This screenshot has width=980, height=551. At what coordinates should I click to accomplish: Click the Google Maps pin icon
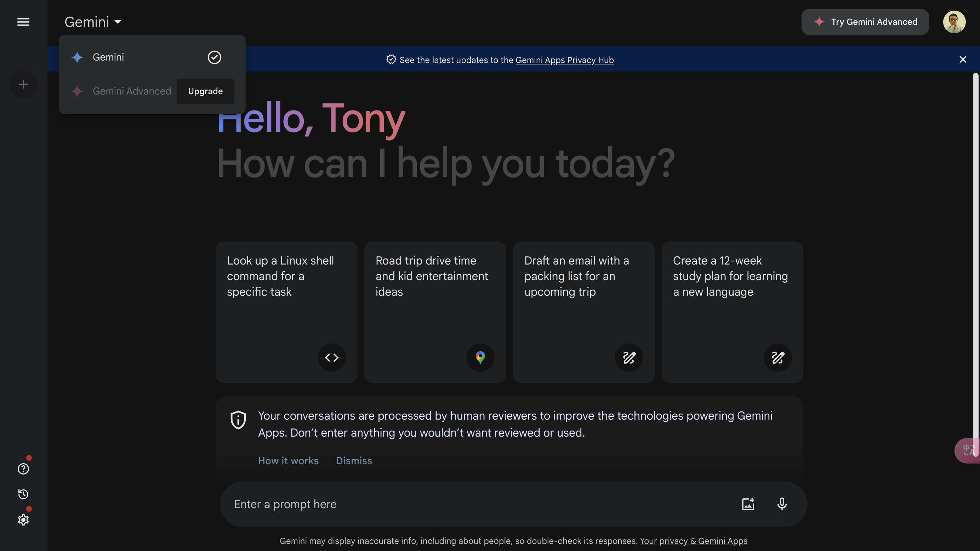(x=480, y=357)
